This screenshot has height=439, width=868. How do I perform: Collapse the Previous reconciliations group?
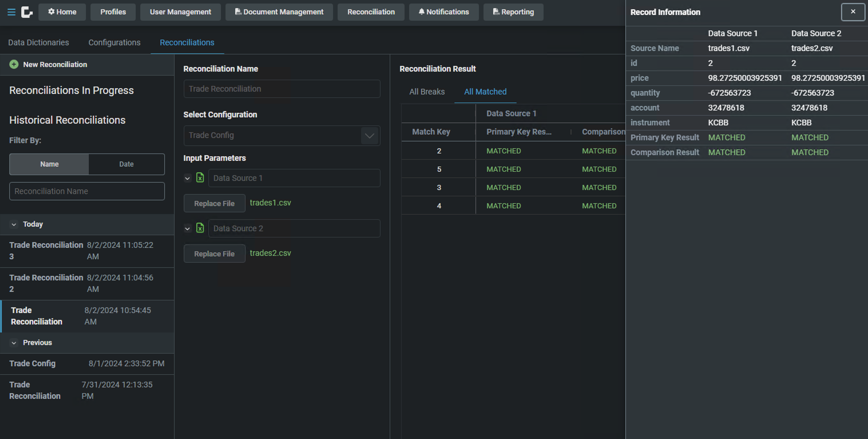pos(14,343)
